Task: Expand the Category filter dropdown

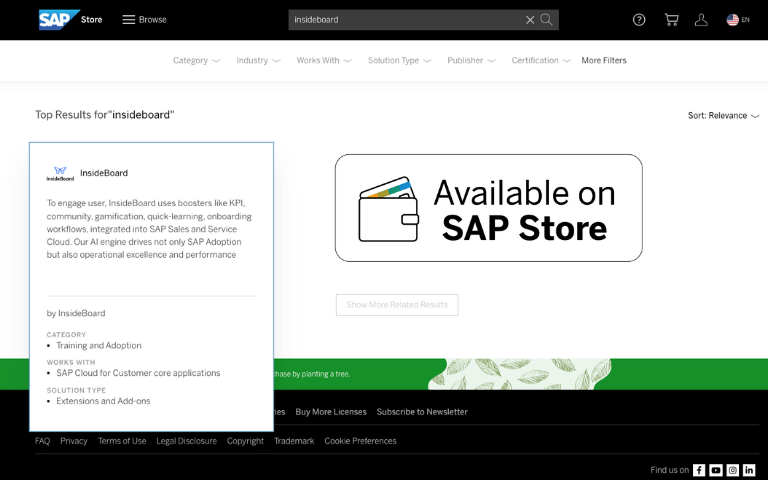Action: click(x=196, y=60)
